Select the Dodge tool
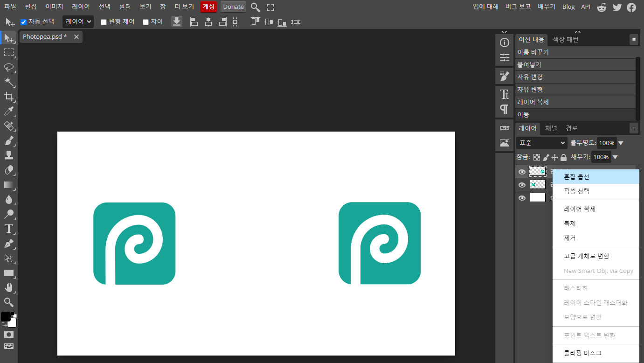Viewport: 644px width, 363px height. click(x=9, y=214)
